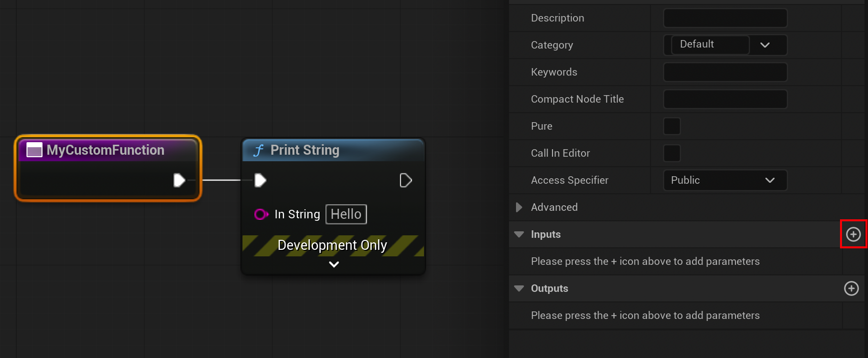This screenshot has width=868, height=358.
Task: Collapse the Outputs section
Action: tap(519, 288)
